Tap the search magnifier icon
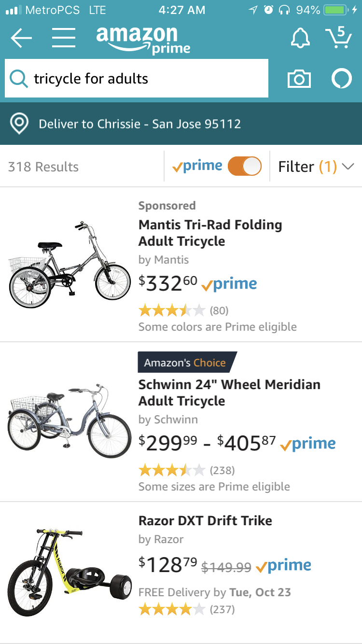 coord(19,78)
